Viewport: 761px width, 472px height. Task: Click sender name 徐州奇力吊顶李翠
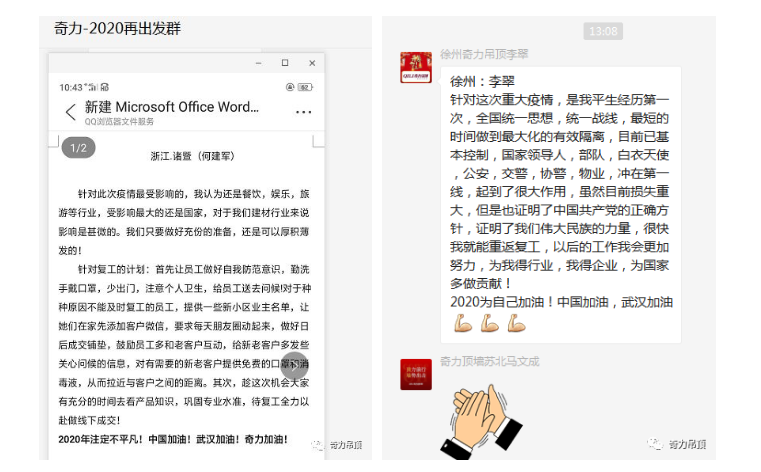click(x=484, y=54)
